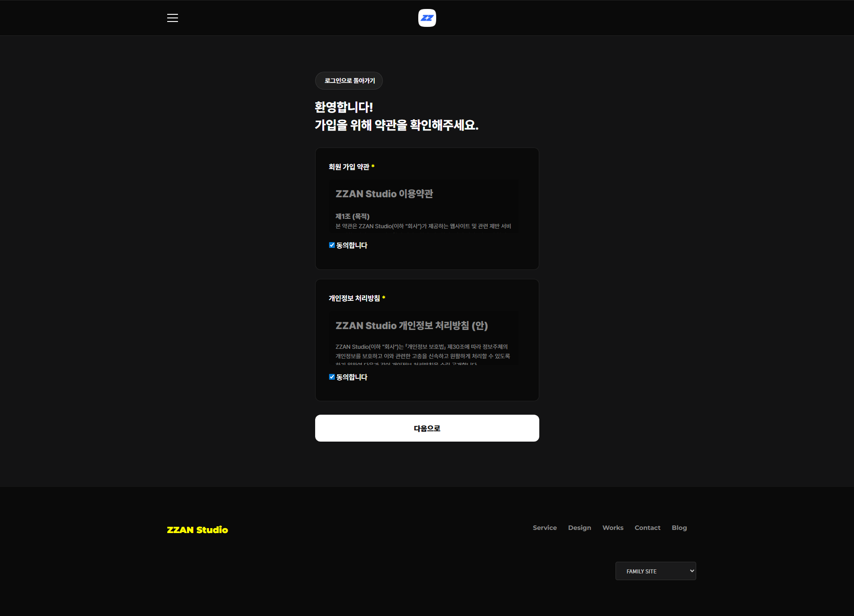Uncheck 동의합니다 under 회원 가입 약관

(x=332, y=245)
